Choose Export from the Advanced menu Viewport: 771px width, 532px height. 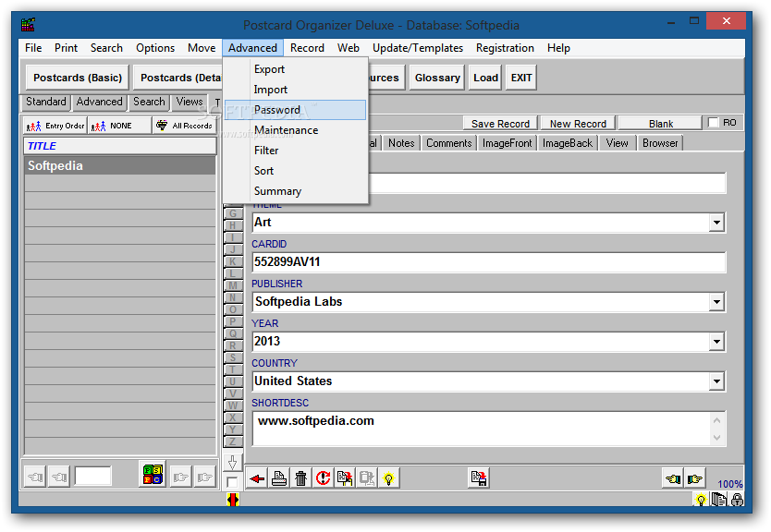[296, 69]
